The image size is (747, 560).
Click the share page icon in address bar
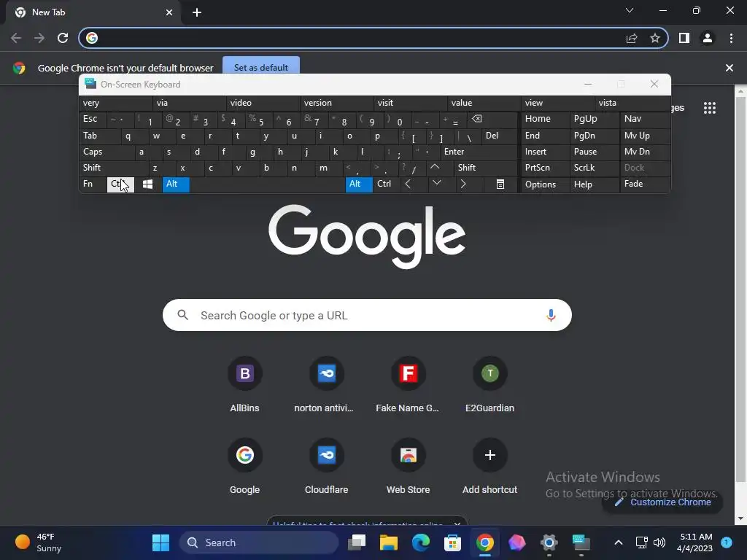click(x=632, y=38)
